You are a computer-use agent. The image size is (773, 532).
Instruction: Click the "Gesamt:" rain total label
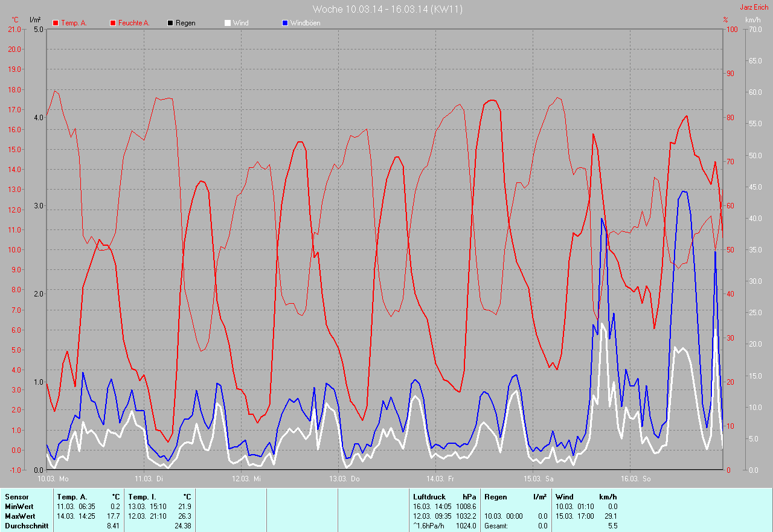tap(496, 526)
